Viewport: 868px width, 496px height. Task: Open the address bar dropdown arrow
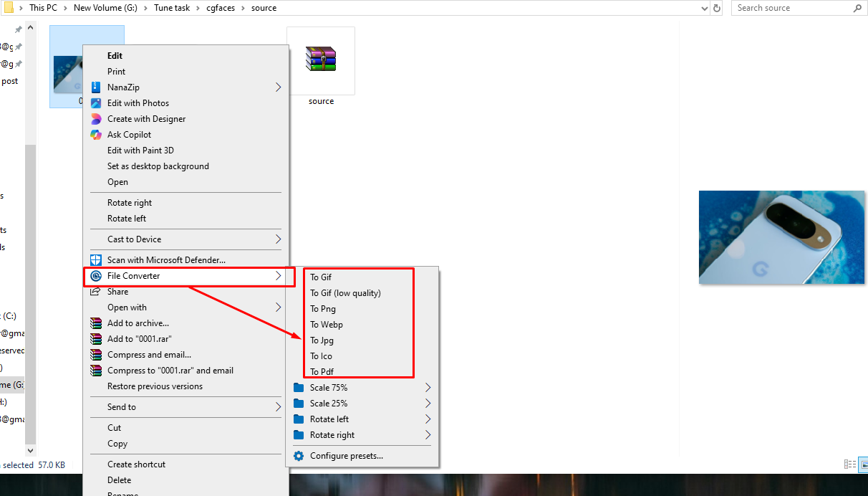(x=703, y=7)
